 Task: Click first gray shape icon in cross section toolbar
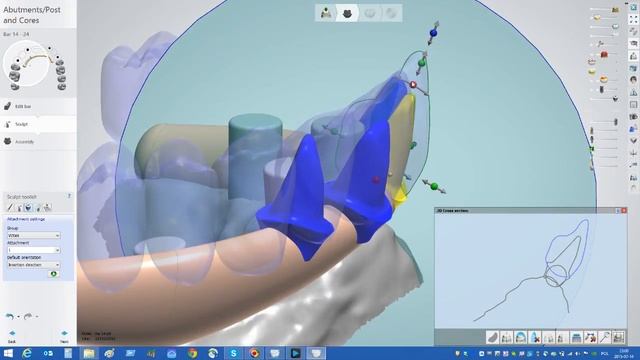(493, 337)
